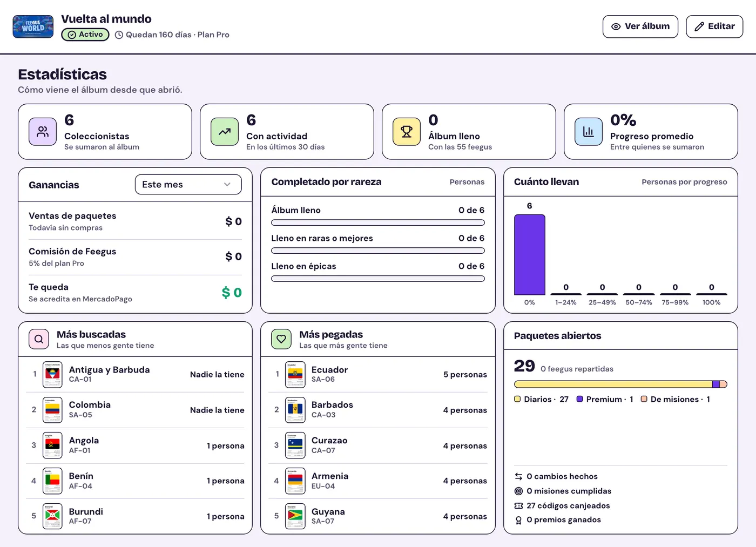Click the Progreso promedio bar chart icon
756x547 pixels.
pyautogui.click(x=589, y=132)
